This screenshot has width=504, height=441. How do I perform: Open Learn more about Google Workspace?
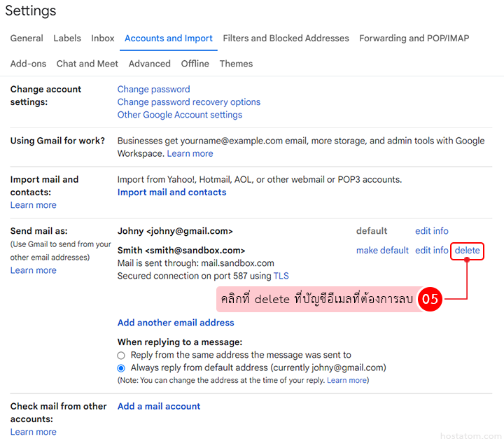pos(190,153)
